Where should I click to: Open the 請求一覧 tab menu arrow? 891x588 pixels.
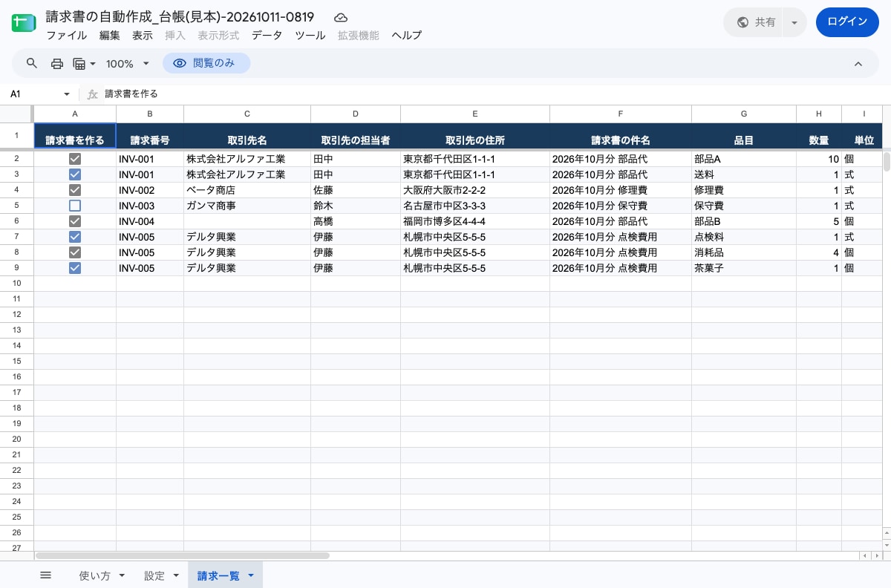tap(251, 575)
